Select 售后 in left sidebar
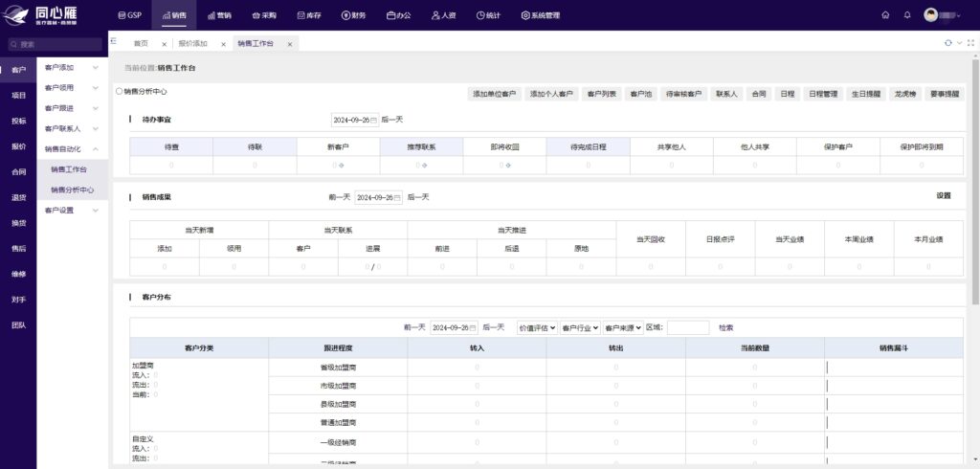This screenshot has height=469, width=980. (x=19, y=248)
